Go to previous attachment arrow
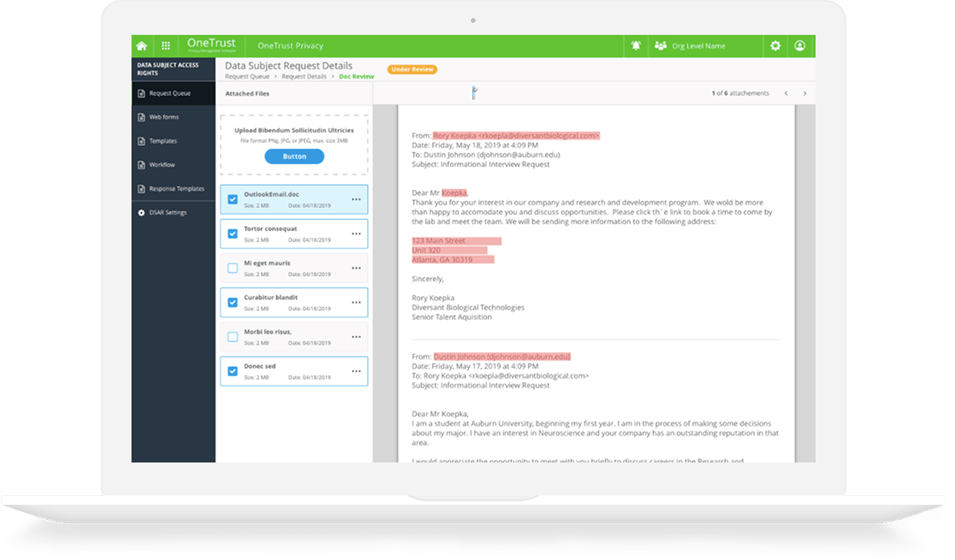 point(786,93)
